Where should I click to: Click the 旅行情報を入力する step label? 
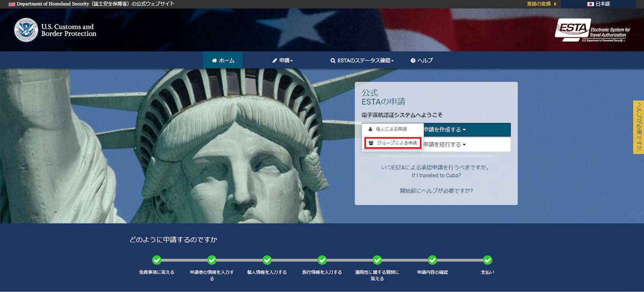[x=322, y=272]
